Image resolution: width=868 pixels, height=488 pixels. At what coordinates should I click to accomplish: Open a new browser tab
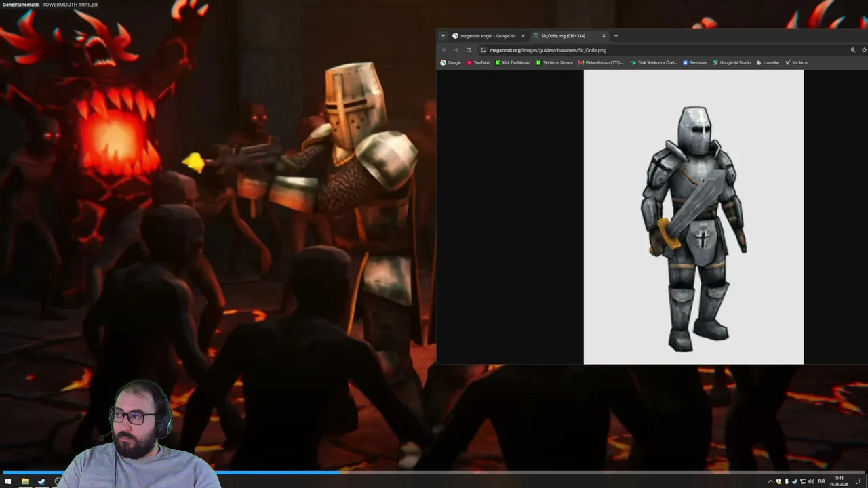click(x=616, y=36)
